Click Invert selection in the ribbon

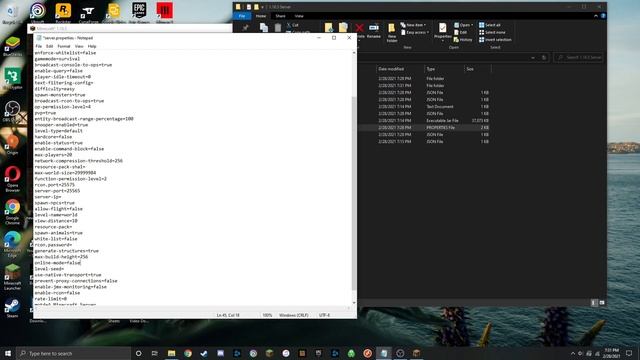496,40
